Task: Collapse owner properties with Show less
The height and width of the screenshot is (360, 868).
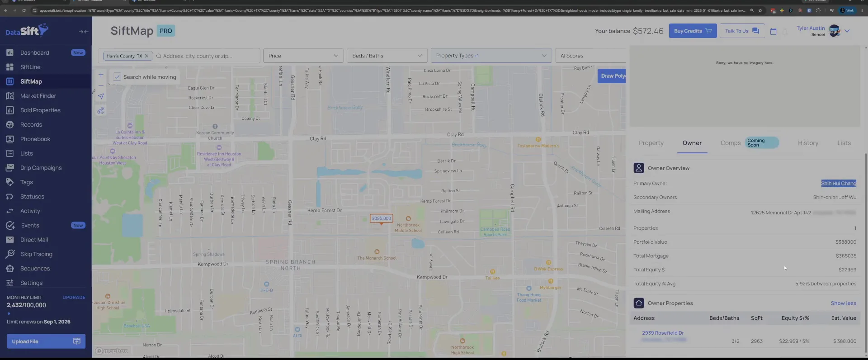Action: (x=843, y=303)
